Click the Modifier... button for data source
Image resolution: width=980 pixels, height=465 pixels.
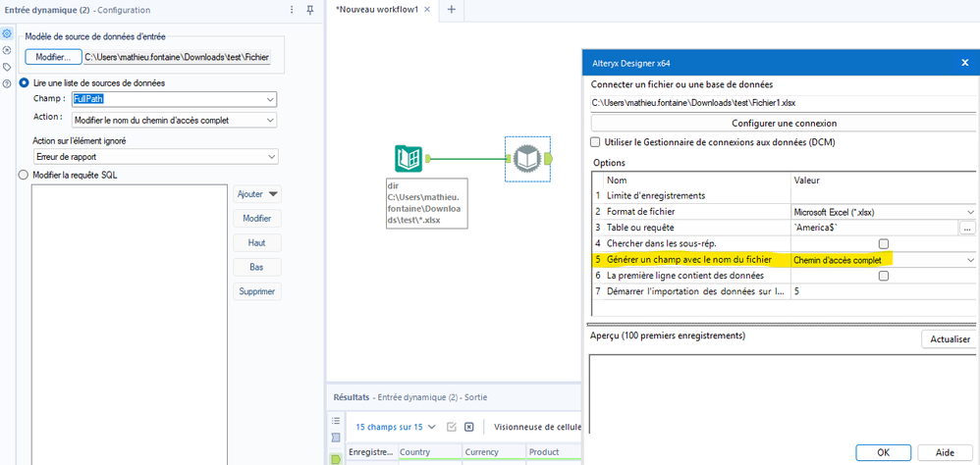53,57
